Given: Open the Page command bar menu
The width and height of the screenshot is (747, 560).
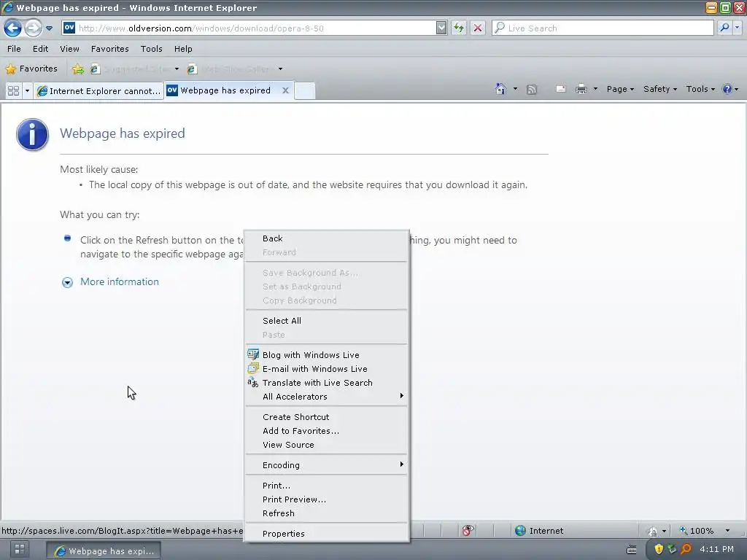Looking at the screenshot, I should click(x=620, y=89).
